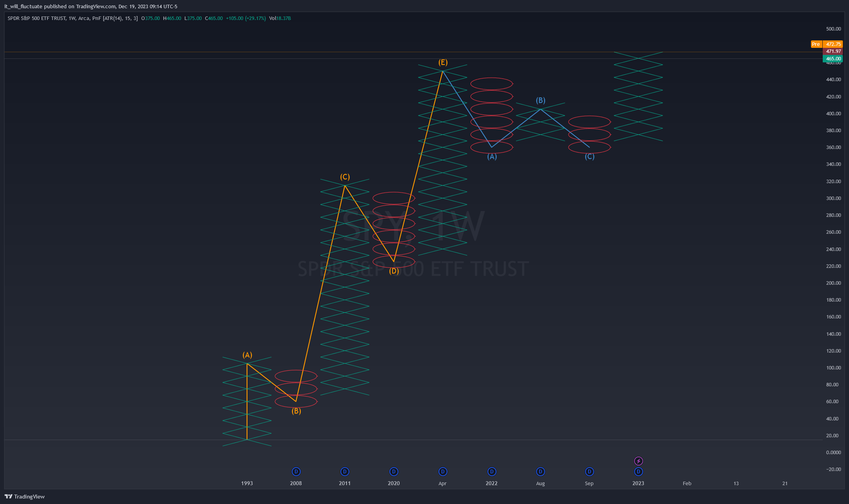Screen dimensions: 849x504
Task: Click the 2011 time axis label
Action: [345, 483]
